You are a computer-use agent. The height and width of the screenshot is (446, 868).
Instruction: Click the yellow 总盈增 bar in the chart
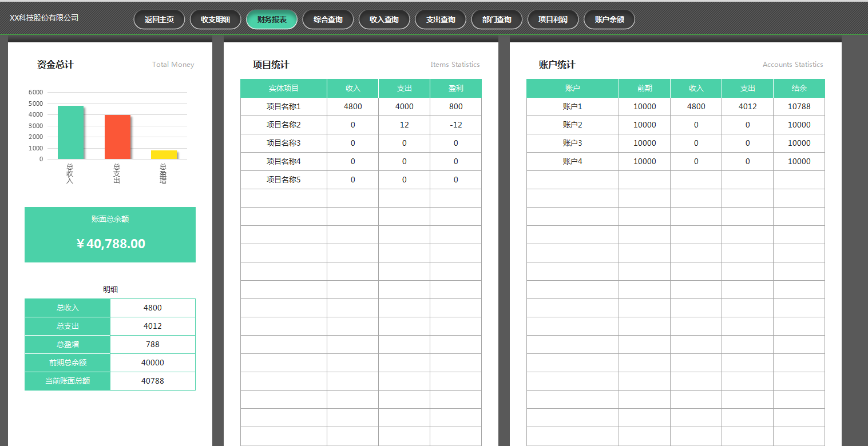point(164,154)
